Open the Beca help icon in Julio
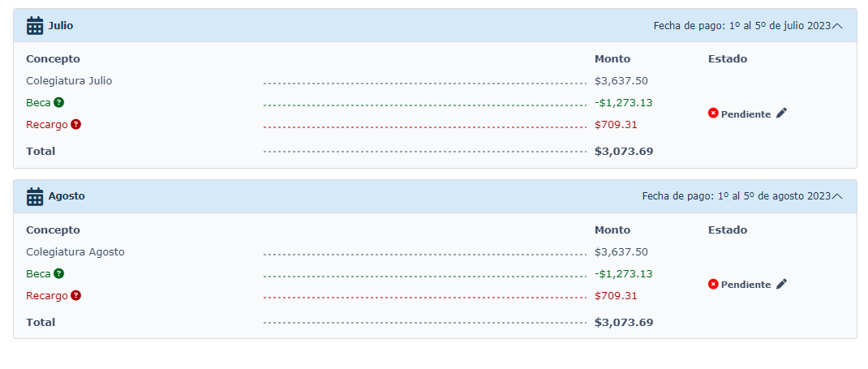This screenshot has height=369, width=868. coord(58,102)
